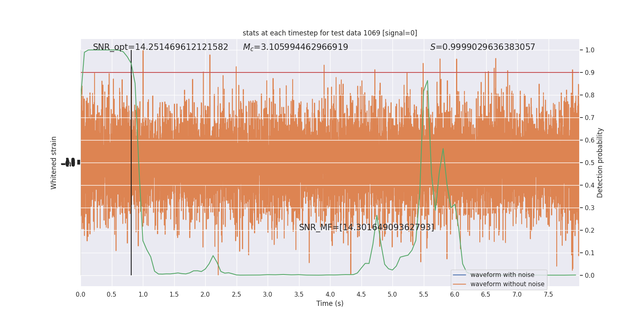
Task: Click the x-axis tick label 5.0
Action: (x=392, y=295)
